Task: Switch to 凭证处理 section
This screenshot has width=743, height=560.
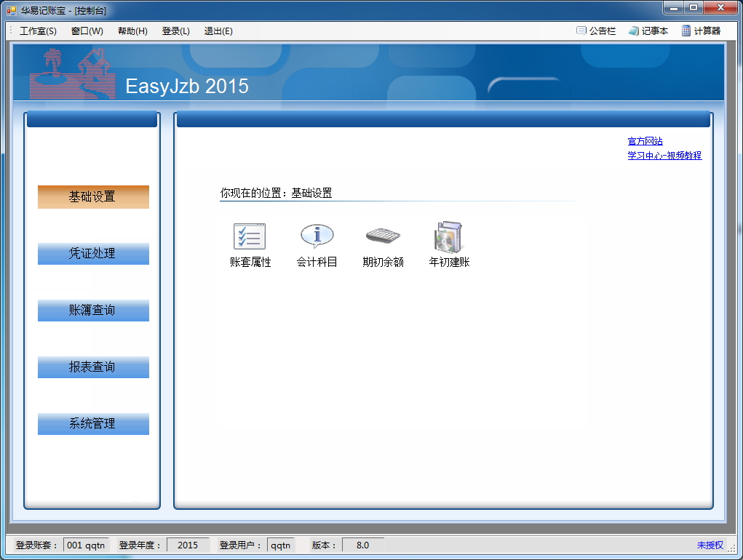Action: [x=93, y=254]
